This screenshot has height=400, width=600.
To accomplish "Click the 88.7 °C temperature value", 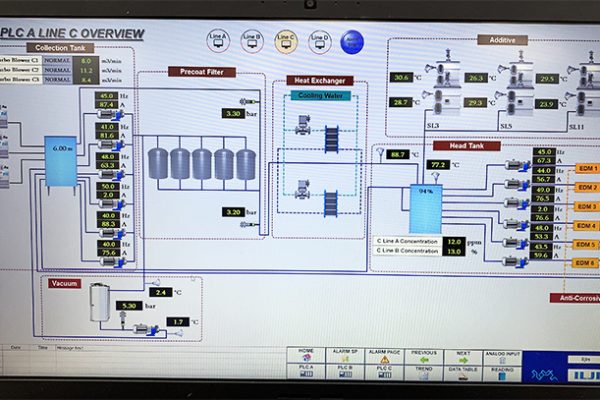I will pyautogui.click(x=398, y=155).
